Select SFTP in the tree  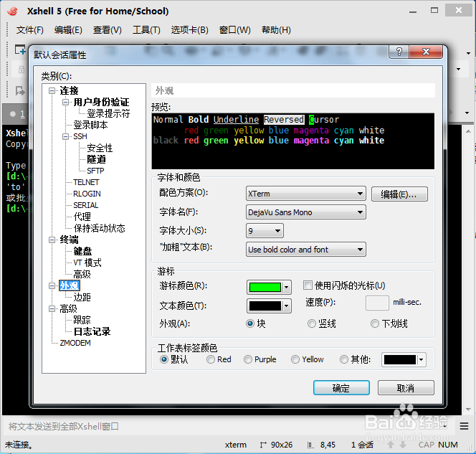(95, 171)
